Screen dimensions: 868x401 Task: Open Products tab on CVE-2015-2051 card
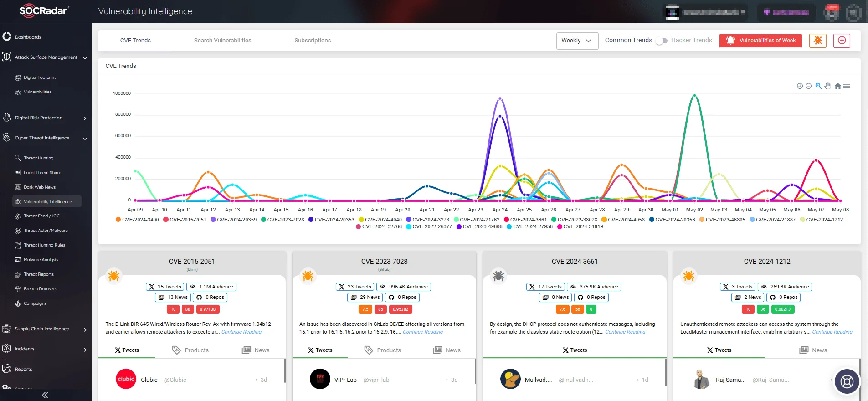[x=190, y=350]
